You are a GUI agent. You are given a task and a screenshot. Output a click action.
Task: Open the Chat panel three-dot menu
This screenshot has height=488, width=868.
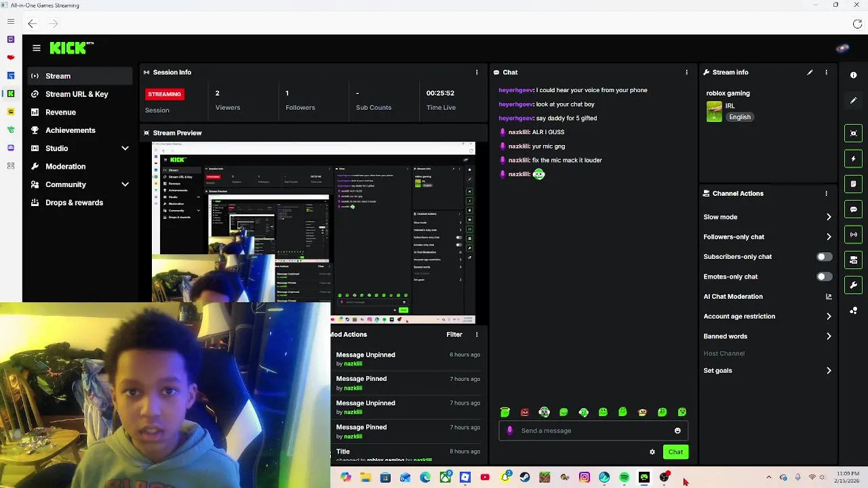[x=686, y=73]
